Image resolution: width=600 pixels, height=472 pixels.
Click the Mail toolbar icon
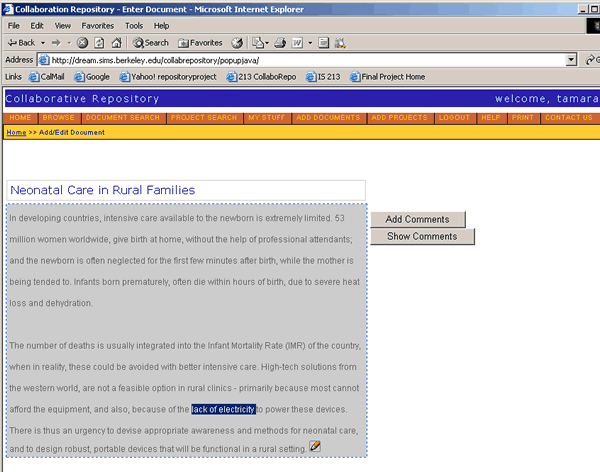tap(260, 43)
